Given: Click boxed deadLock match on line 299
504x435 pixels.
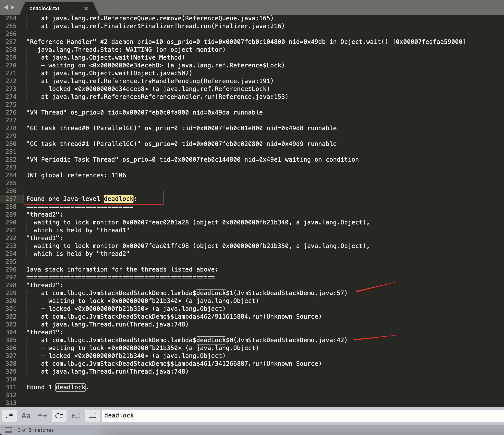Looking at the screenshot, I should pos(211,293).
